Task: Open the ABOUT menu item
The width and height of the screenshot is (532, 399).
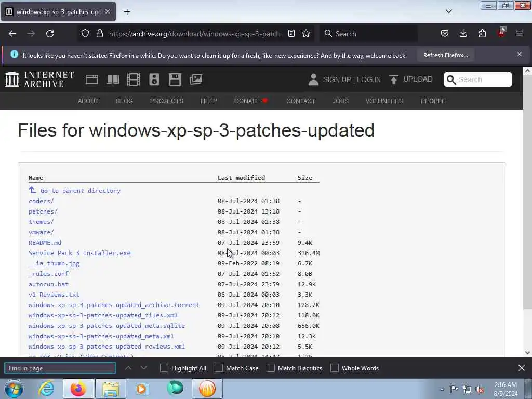Action: [88, 101]
